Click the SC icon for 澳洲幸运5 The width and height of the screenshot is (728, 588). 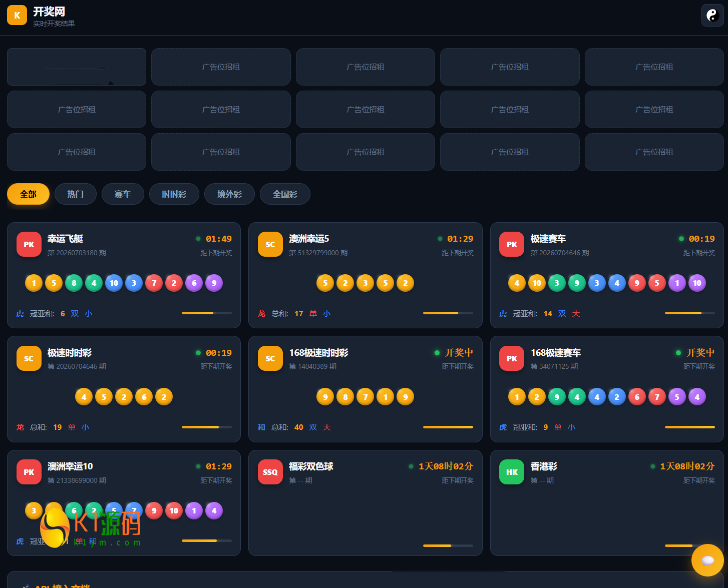tap(270, 244)
